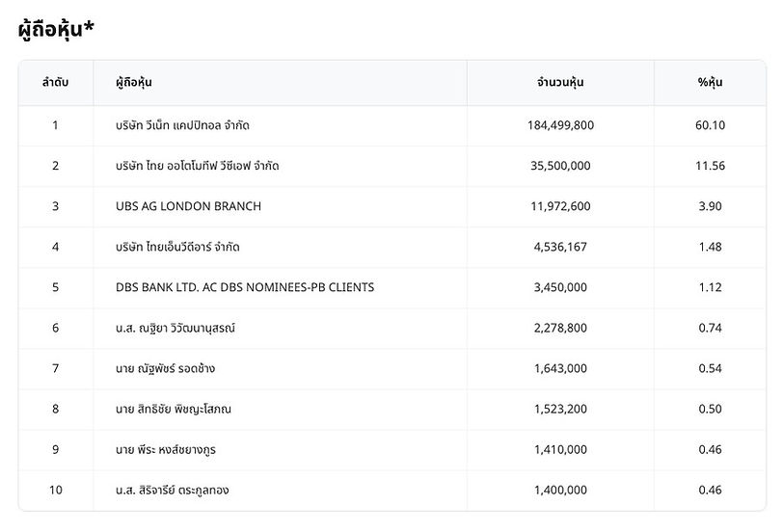Click share count 3,450,000
This screenshot has height=532, width=783.
tap(560, 287)
